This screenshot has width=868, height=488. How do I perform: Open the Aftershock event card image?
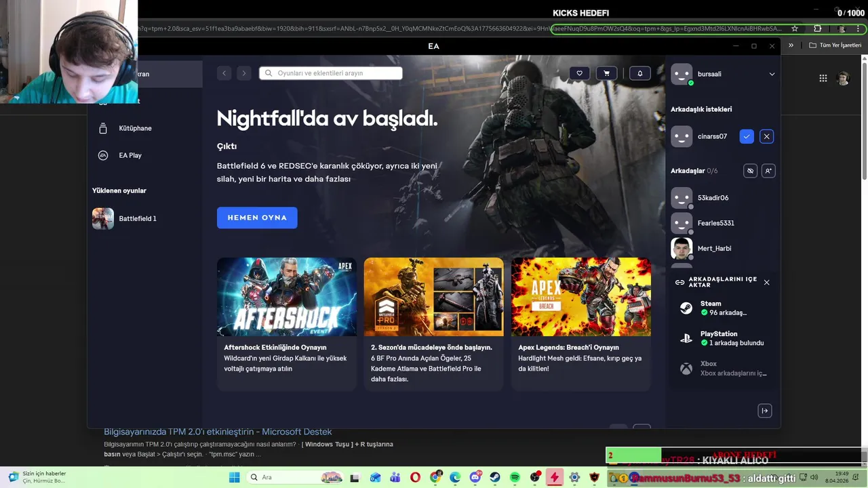tap(287, 297)
